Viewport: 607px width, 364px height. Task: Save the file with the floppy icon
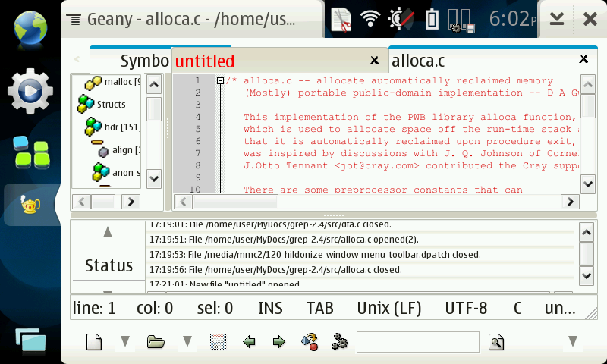coord(219,342)
